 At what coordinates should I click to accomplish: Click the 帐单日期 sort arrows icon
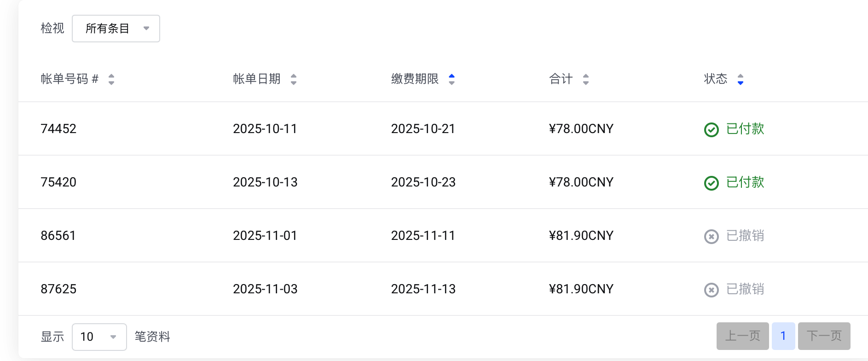[x=294, y=79]
